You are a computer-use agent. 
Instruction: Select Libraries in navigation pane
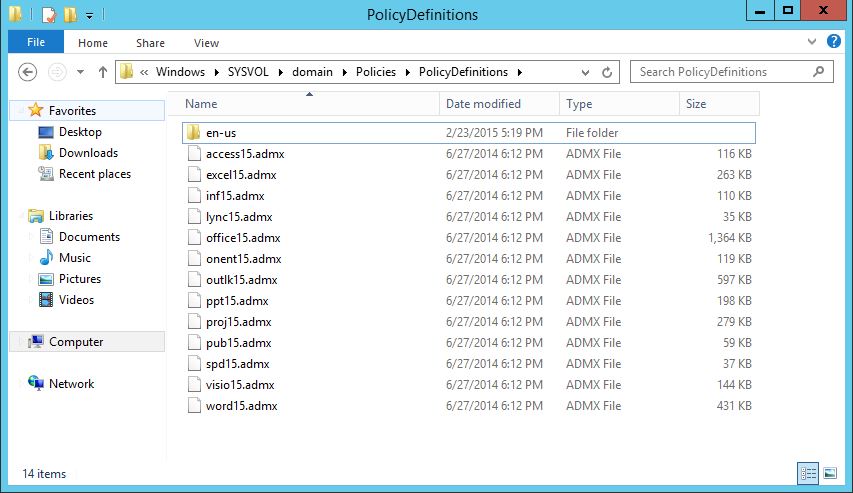pyautogui.click(x=71, y=215)
